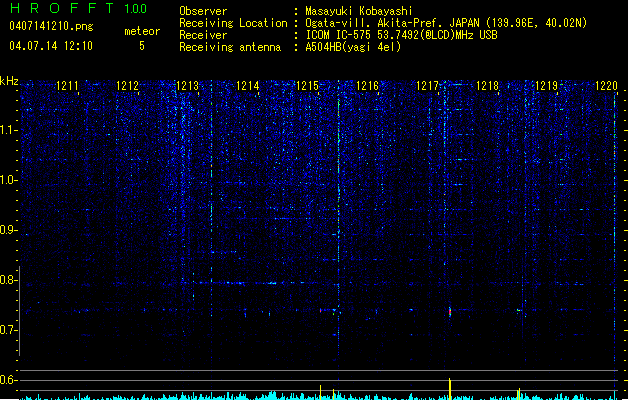
Task: Click the 1215 time marker
Action: pos(307,86)
